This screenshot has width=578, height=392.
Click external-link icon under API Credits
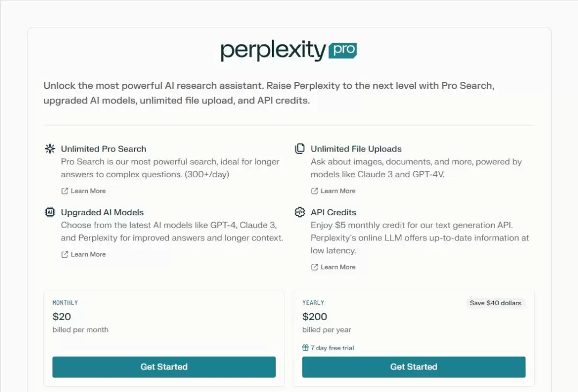pyautogui.click(x=314, y=267)
